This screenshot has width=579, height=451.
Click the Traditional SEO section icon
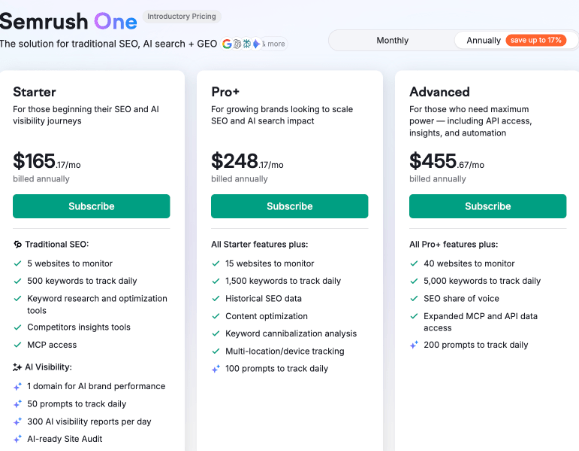pos(17,244)
